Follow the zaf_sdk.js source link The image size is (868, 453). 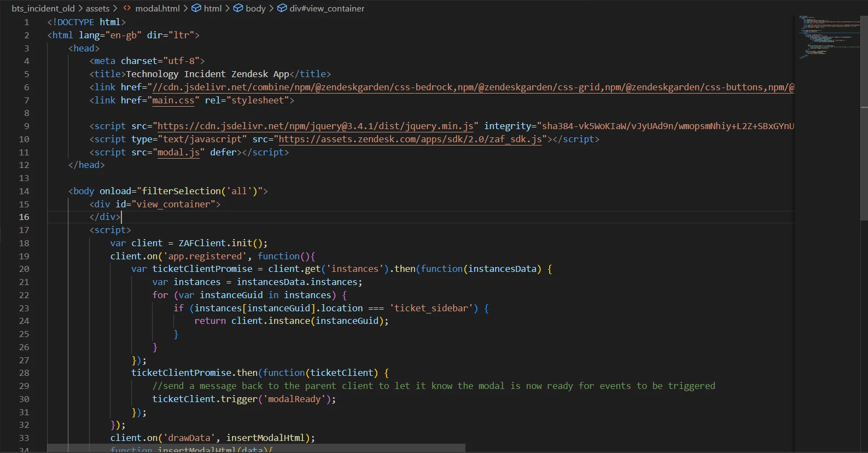pos(410,139)
